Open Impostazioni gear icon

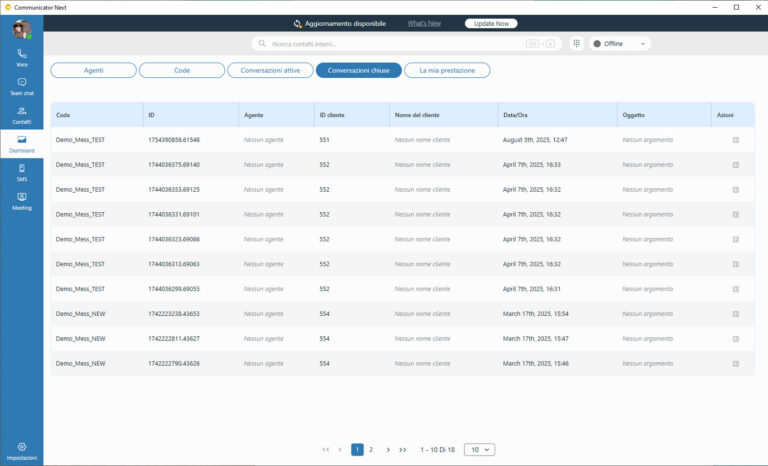click(22, 446)
